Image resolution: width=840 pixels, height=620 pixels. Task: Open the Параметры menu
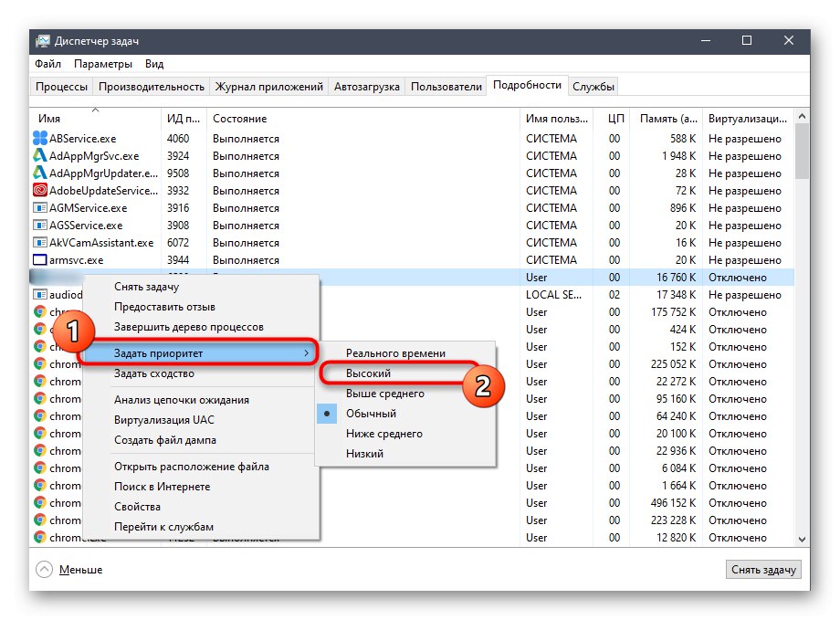click(x=103, y=64)
